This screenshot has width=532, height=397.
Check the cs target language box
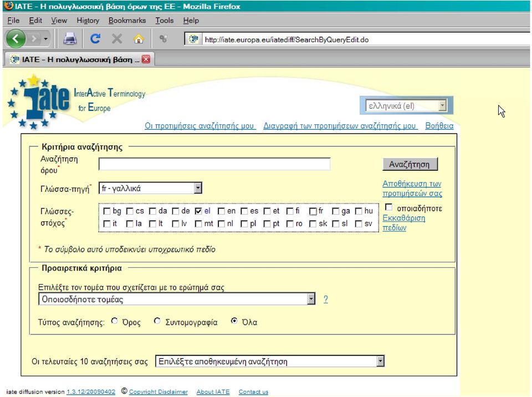point(130,211)
